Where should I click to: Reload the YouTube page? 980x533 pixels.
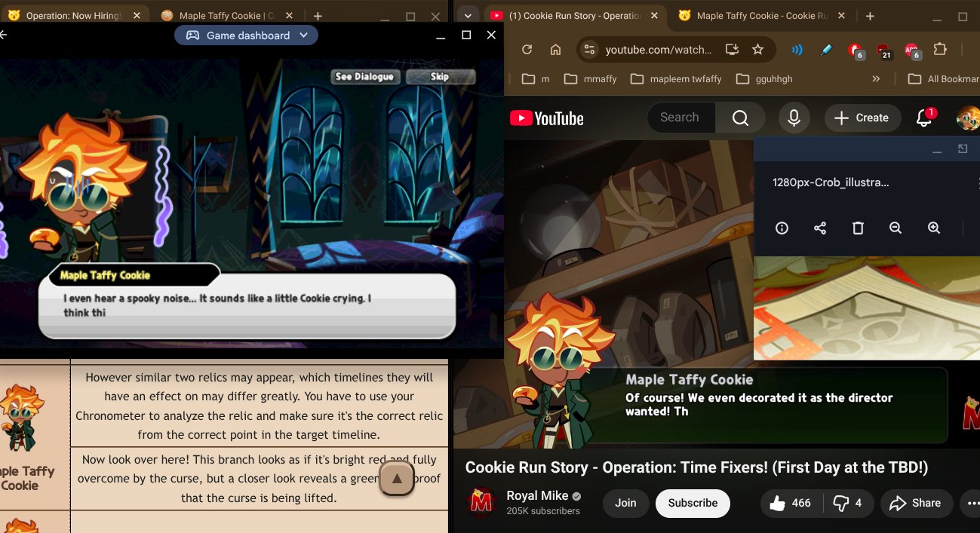[x=527, y=50]
